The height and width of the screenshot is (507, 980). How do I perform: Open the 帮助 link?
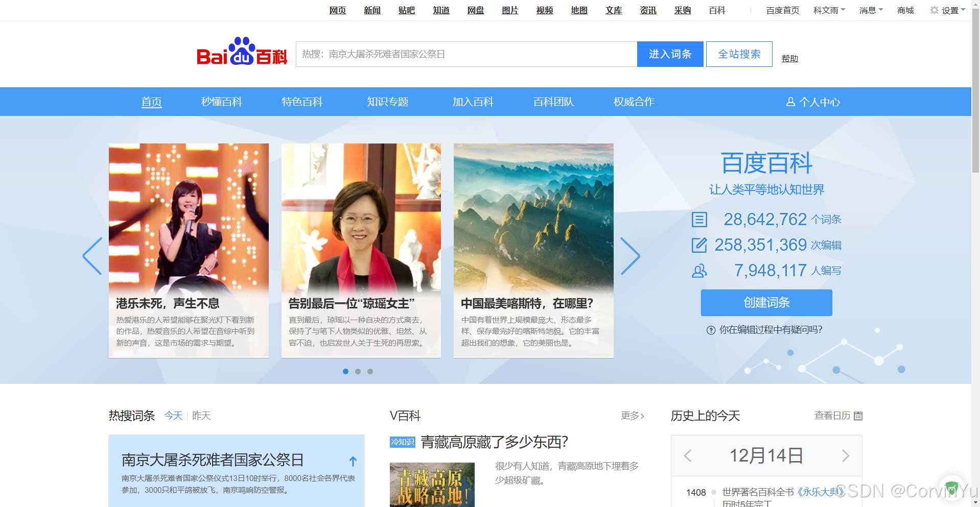pyautogui.click(x=789, y=59)
